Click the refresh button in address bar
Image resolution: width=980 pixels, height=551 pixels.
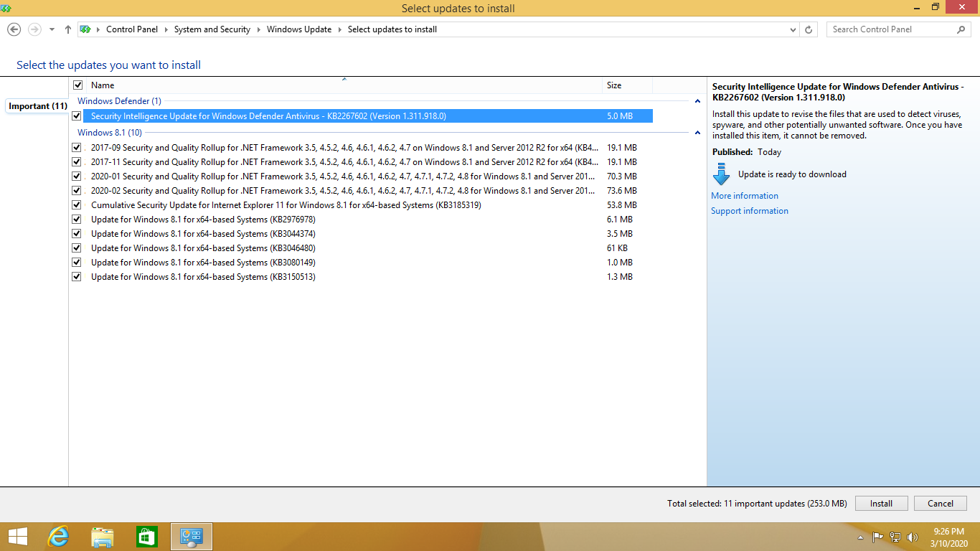point(809,29)
